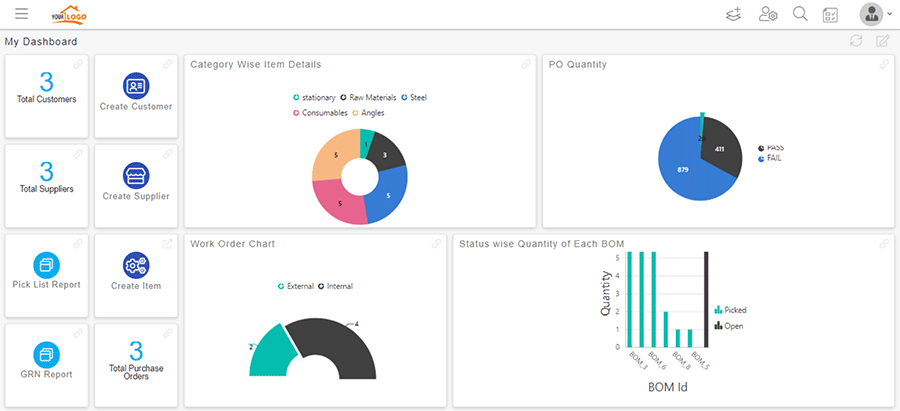
Task: Click the link icon on Create Customer card
Action: (168, 64)
